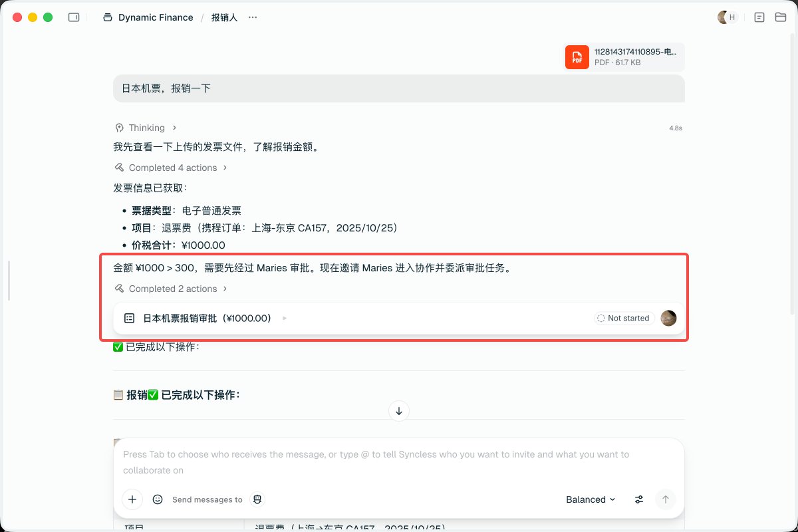Open the settings sliders icon beside Balanced

[x=639, y=499]
